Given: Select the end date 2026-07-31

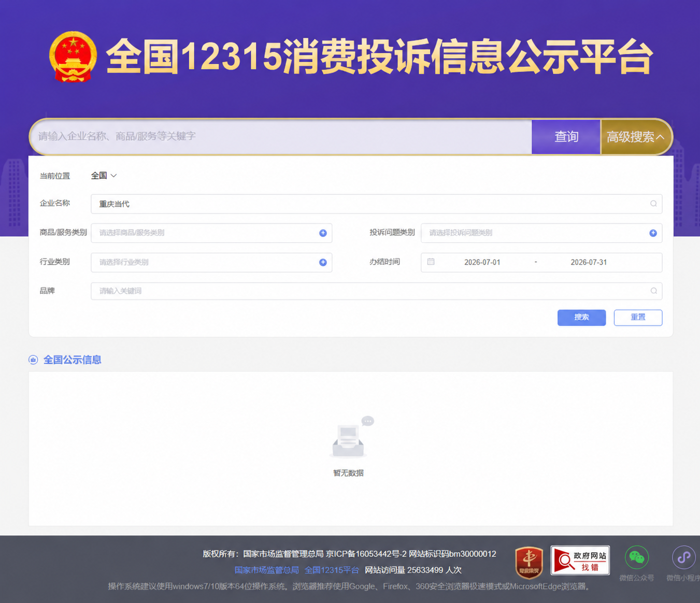Looking at the screenshot, I should [589, 262].
